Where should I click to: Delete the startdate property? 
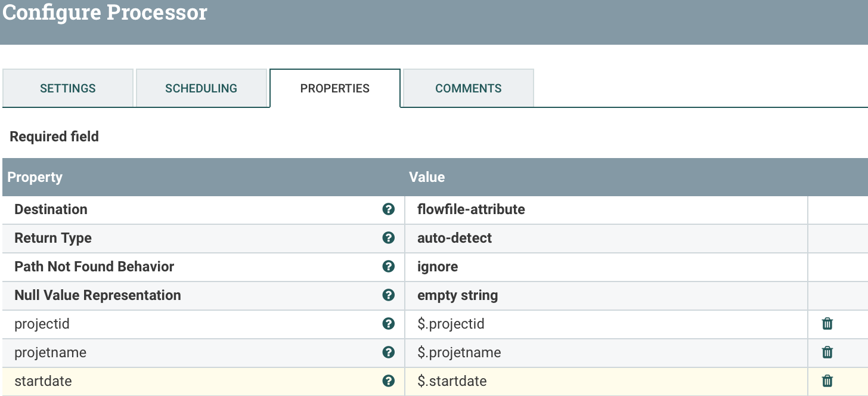(827, 380)
